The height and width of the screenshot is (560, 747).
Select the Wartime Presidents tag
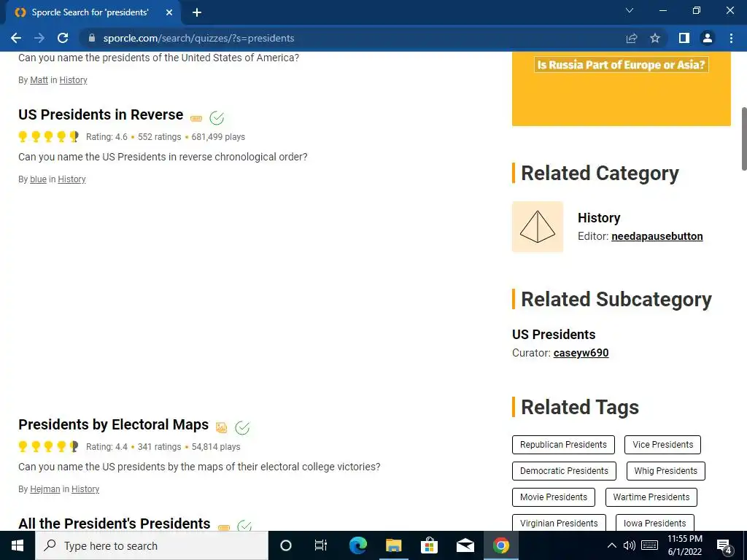(x=651, y=497)
